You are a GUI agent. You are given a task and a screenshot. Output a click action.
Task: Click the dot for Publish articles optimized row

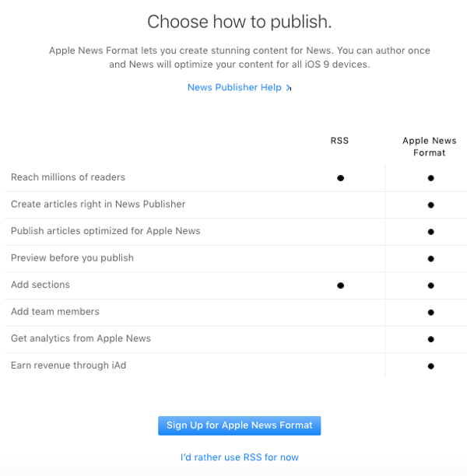430,232
